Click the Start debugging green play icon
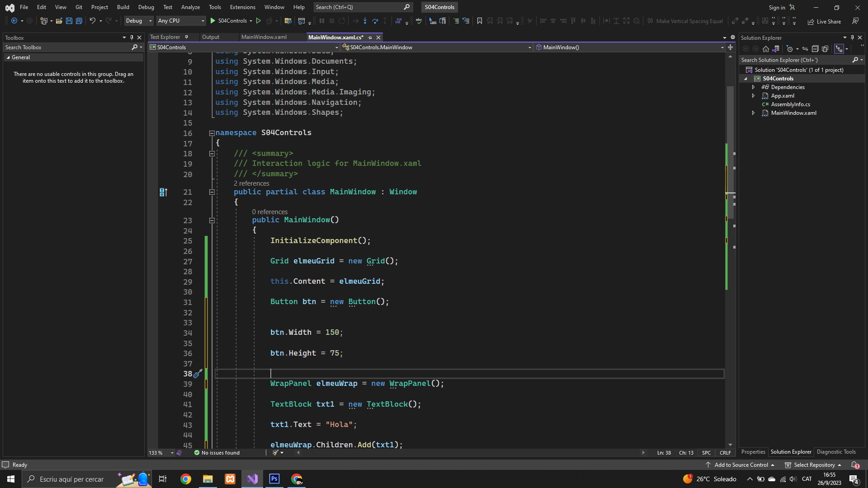This screenshot has height=488, width=868. coord(213,21)
